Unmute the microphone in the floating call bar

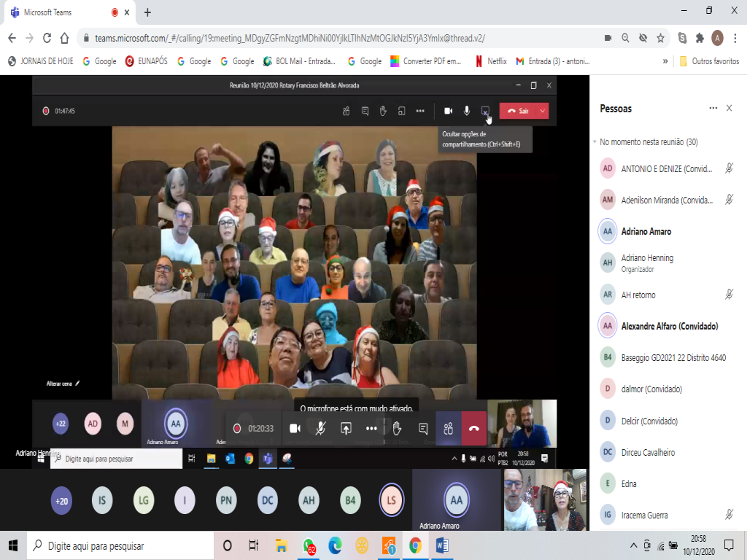click(320, 429)
